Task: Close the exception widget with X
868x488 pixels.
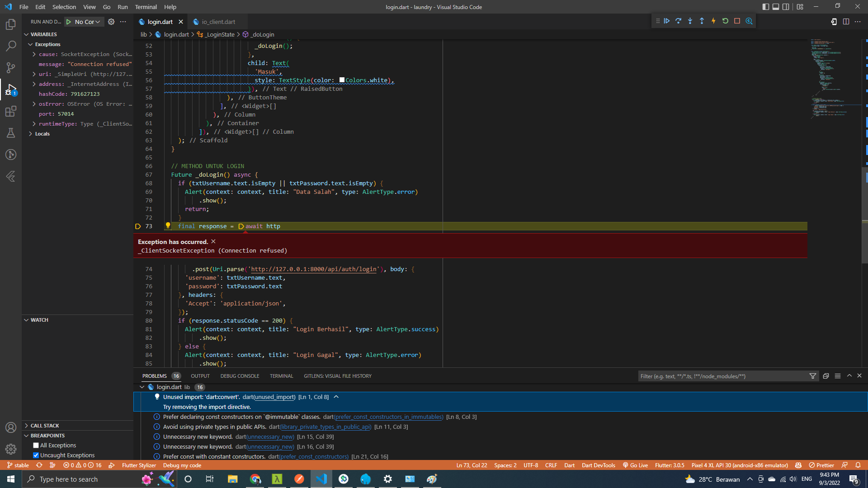Action: coord(213,242)
